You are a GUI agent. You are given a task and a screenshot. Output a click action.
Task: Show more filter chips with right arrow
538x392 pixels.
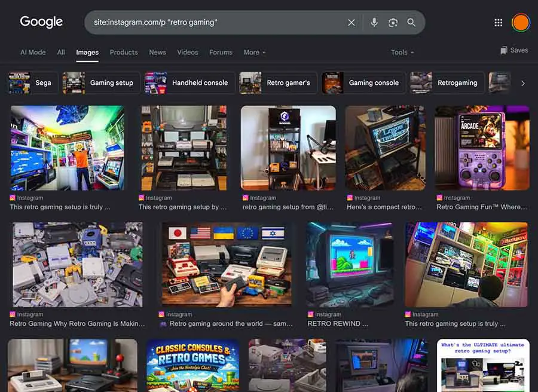[523, 83]
